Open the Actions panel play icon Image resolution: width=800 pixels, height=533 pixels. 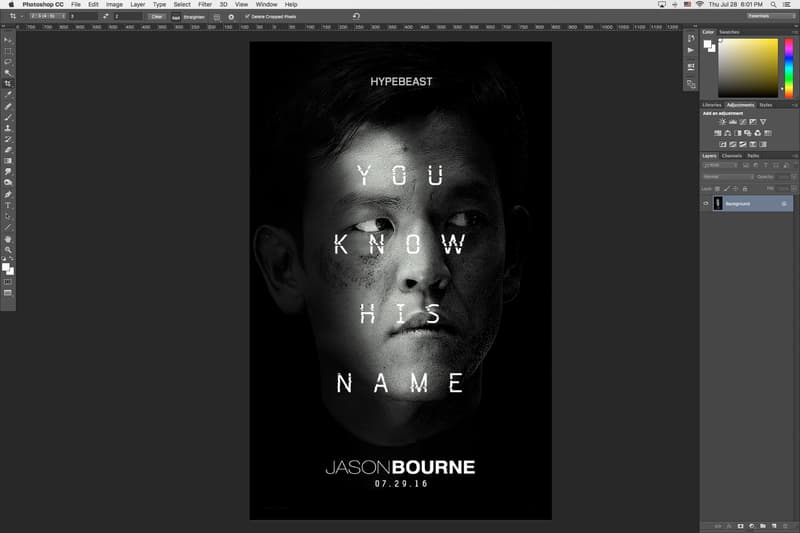tap(691, 50)
